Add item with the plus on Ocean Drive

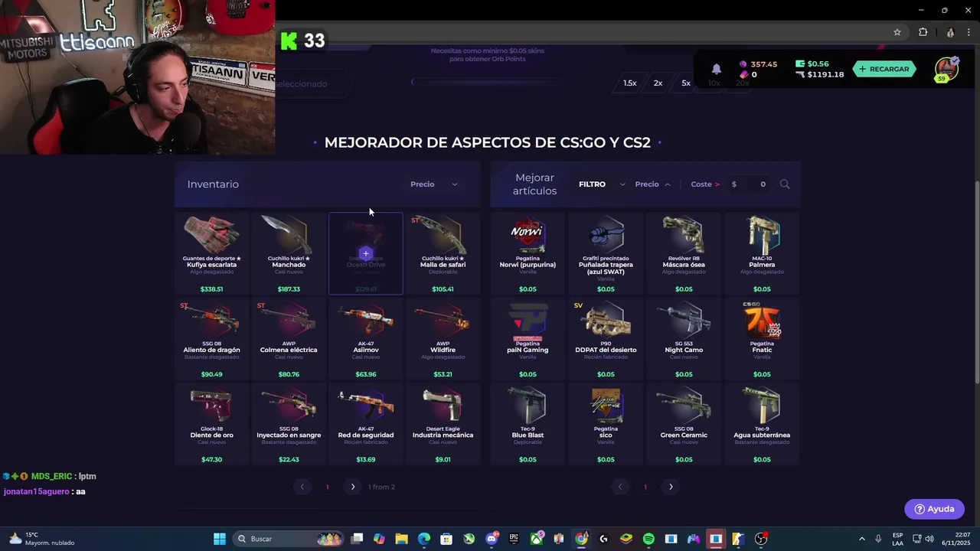366,253
